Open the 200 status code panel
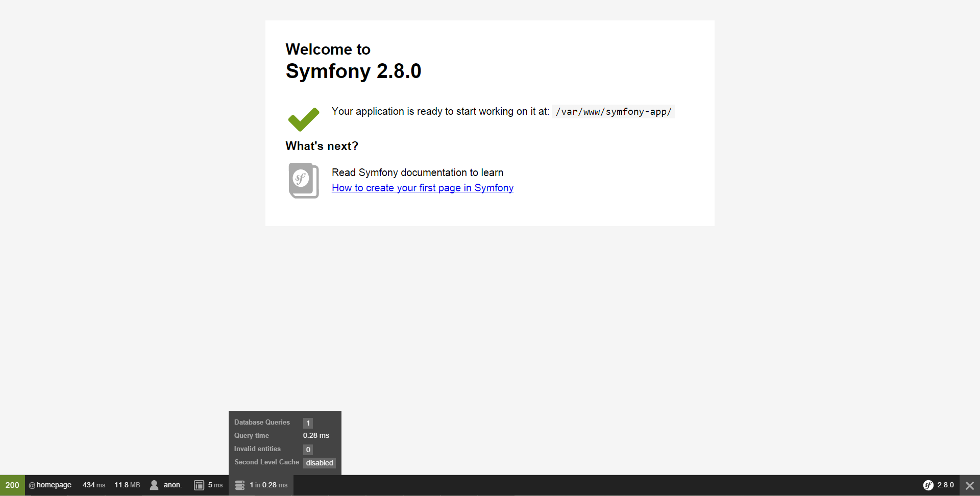 [x=12, y=485]
